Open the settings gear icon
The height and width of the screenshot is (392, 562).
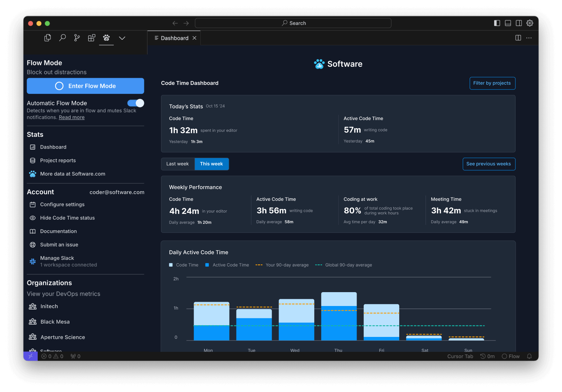530,23
